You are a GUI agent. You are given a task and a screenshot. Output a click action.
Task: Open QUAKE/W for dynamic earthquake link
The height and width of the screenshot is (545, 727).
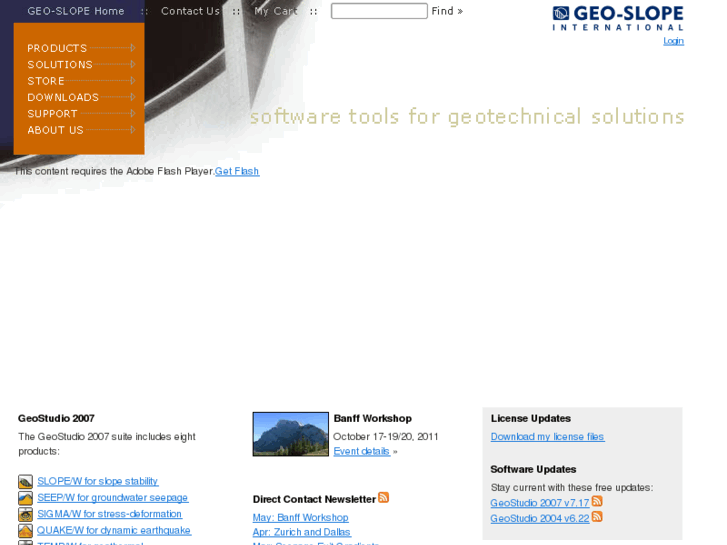(114, 530)
